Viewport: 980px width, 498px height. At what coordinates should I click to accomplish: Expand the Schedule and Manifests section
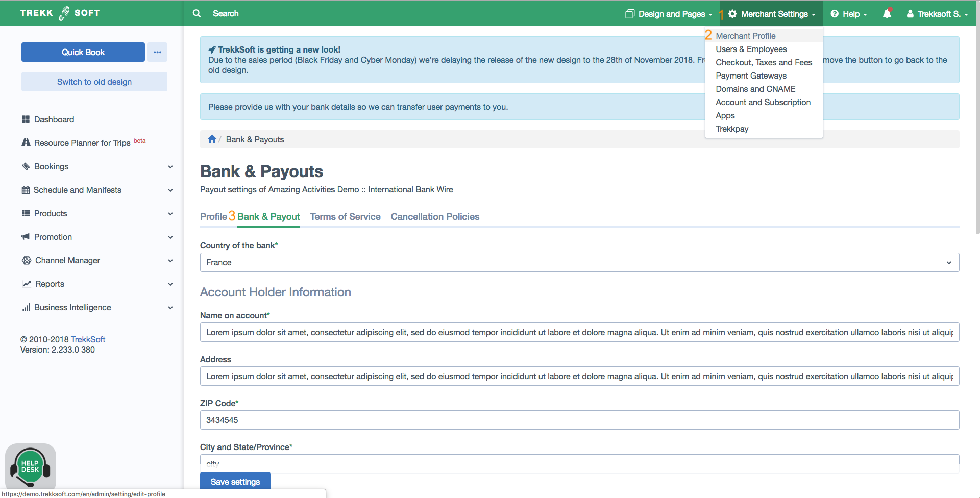tap(170, 190)
